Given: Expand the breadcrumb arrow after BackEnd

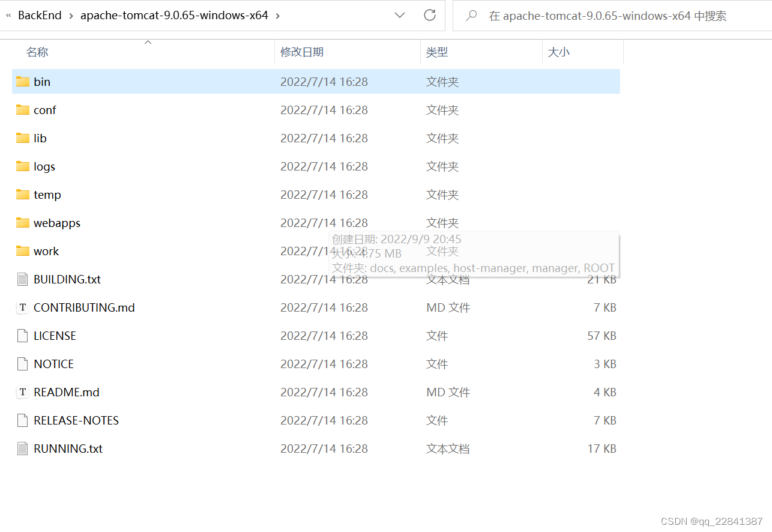Looking at the screenshot, I should point(71,15).
